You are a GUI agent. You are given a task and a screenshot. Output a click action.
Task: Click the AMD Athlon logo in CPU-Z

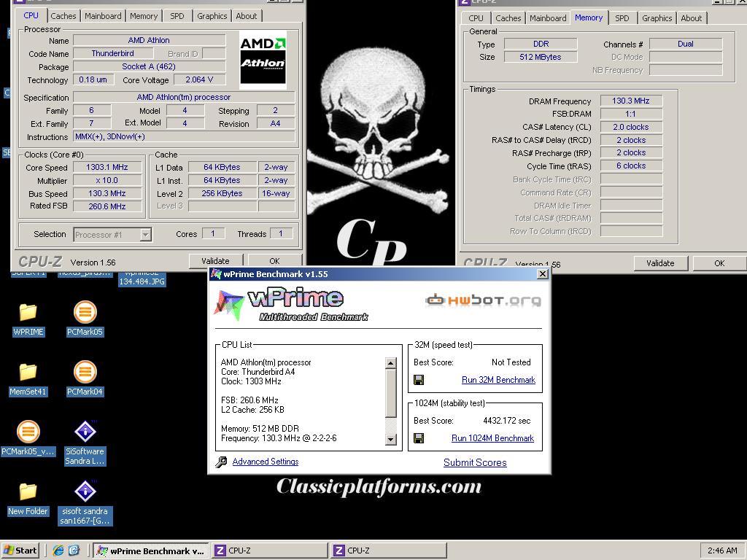[263, 60]
